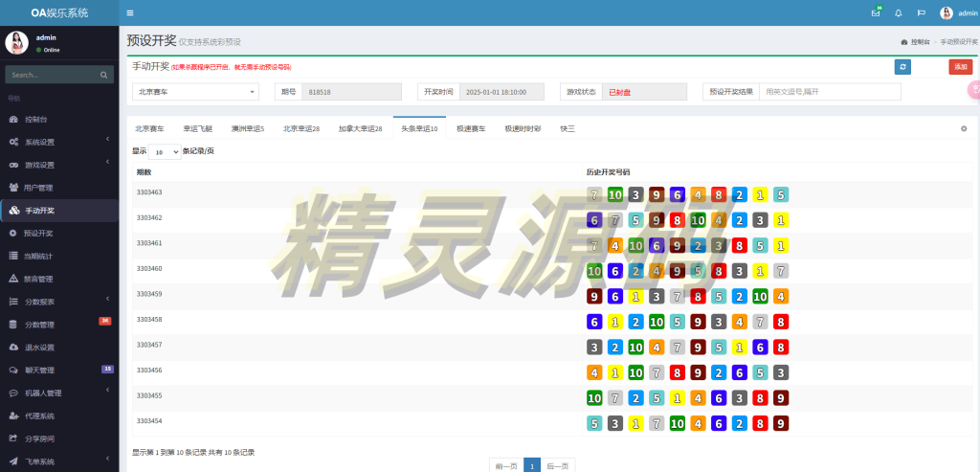Click the purple 6 ball in row 3303458
Screen dimensions: 980x472
pos(594,322)
